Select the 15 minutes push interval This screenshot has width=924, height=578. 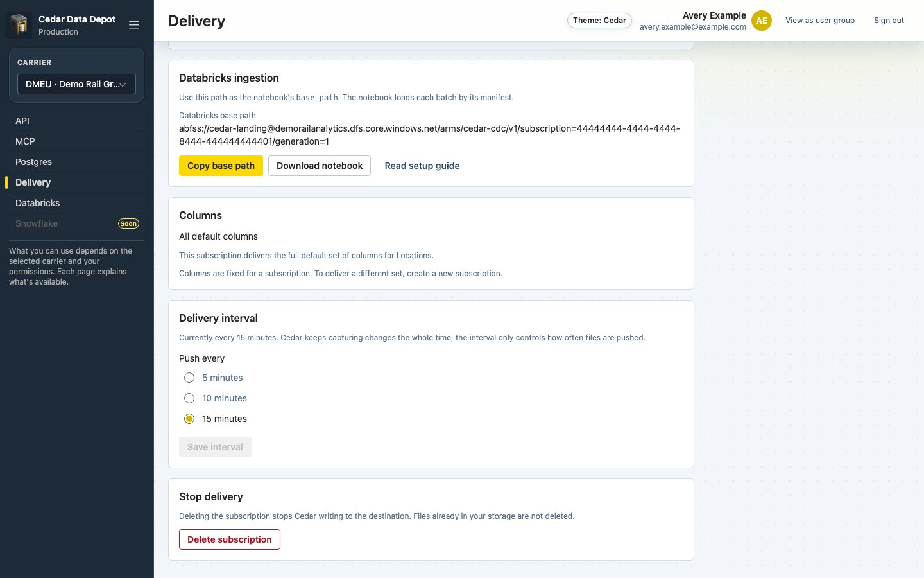click(x=189, y=419)
